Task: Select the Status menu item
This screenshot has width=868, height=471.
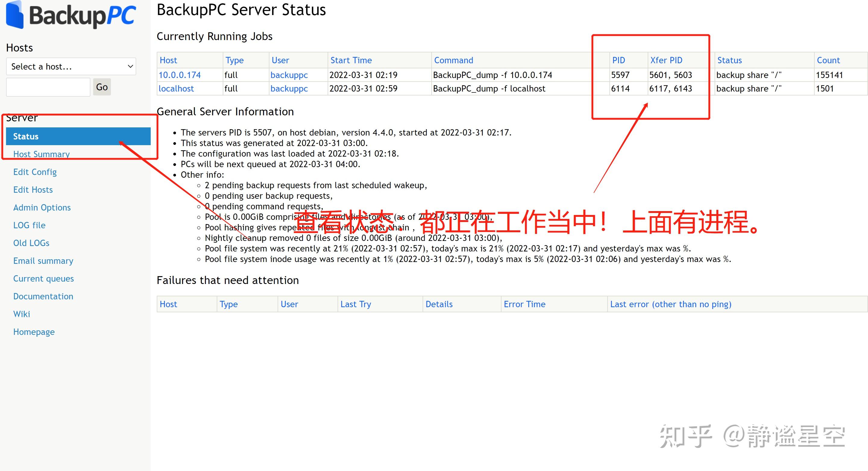Action: pos(78,136)
